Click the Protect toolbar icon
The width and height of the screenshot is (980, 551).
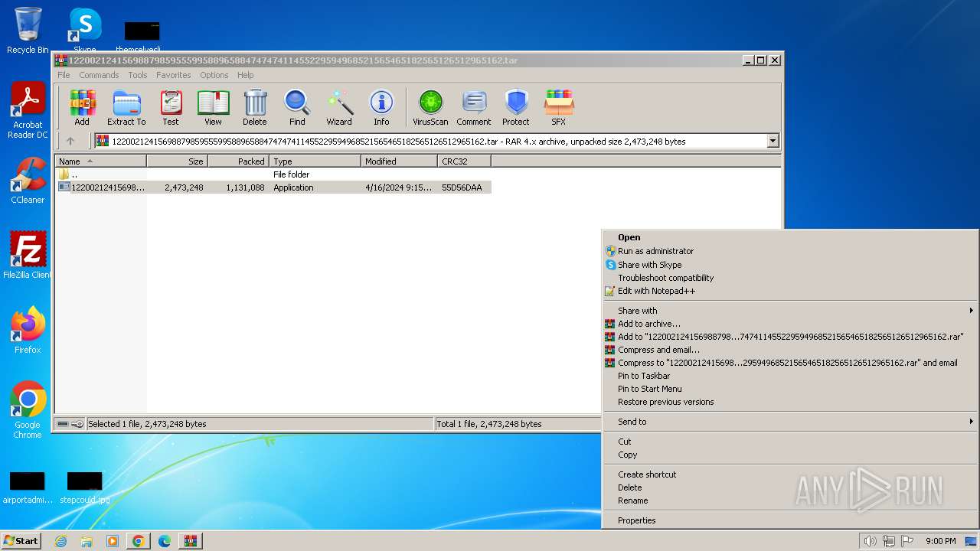(516, 107)
